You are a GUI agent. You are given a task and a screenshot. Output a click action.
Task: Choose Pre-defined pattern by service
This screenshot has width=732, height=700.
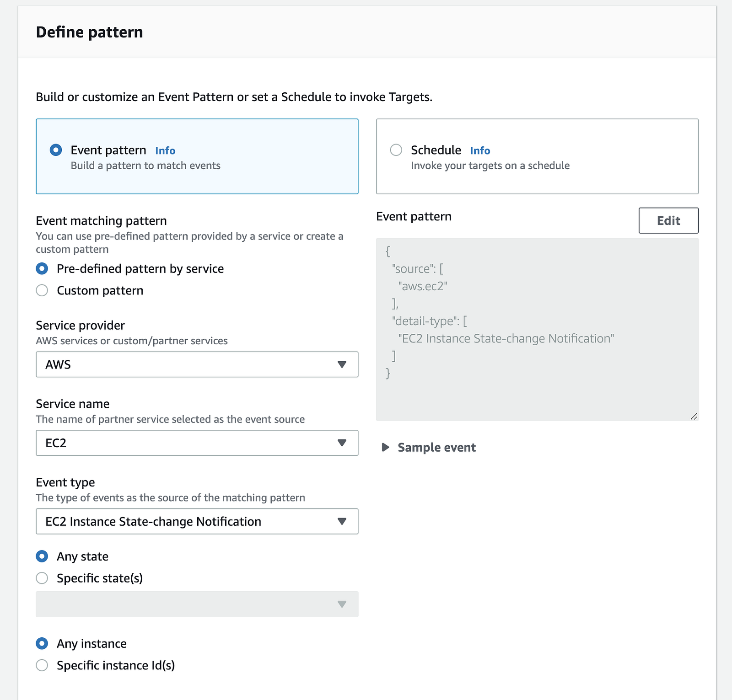pyautogui.click(x=42, y=269)
